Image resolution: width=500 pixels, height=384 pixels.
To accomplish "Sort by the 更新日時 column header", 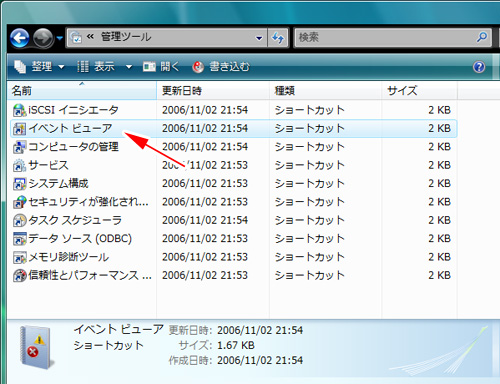I will coord(213,91).
